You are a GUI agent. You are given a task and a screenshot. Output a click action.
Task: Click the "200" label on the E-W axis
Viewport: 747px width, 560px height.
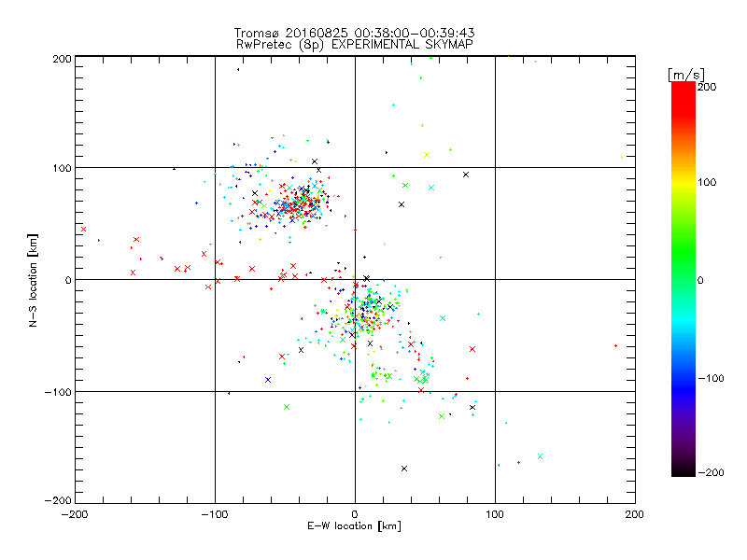tap(635, 514)
